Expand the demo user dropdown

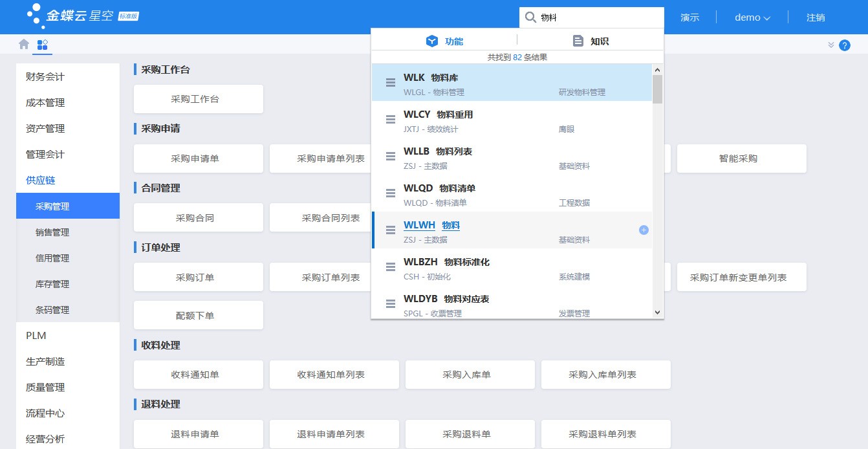click(752, 18)
